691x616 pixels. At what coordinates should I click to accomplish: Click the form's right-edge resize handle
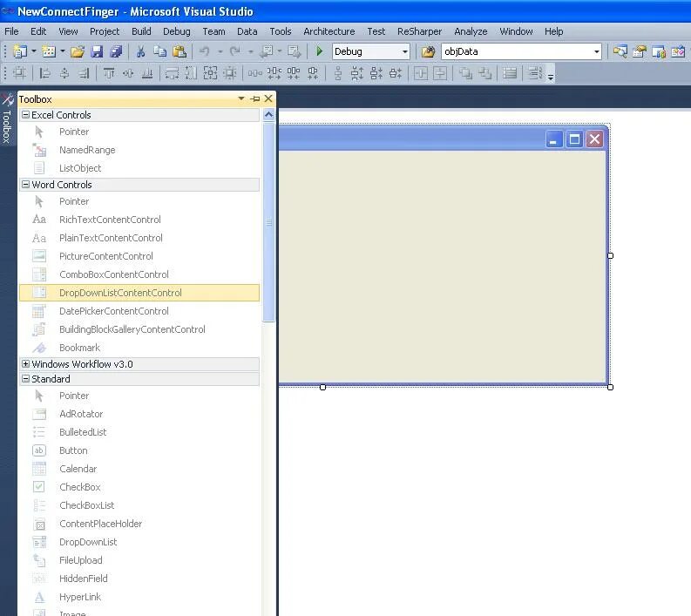(610, 255)
